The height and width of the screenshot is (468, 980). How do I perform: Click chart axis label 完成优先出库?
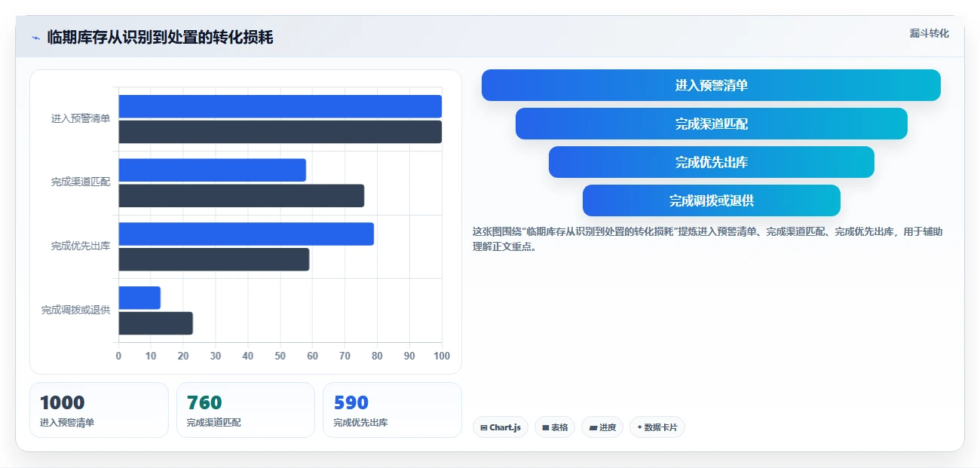[81, 246]
